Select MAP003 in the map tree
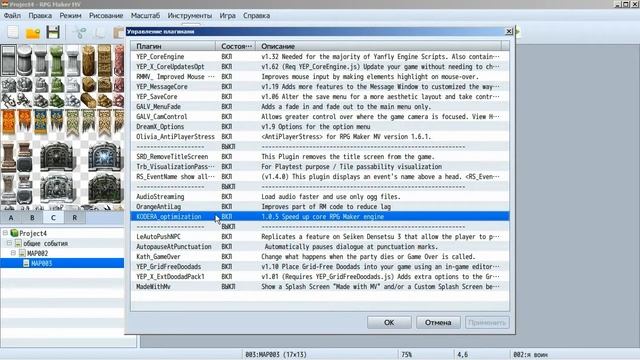This screenshot has height=360, width=640. tap(42, 263)
